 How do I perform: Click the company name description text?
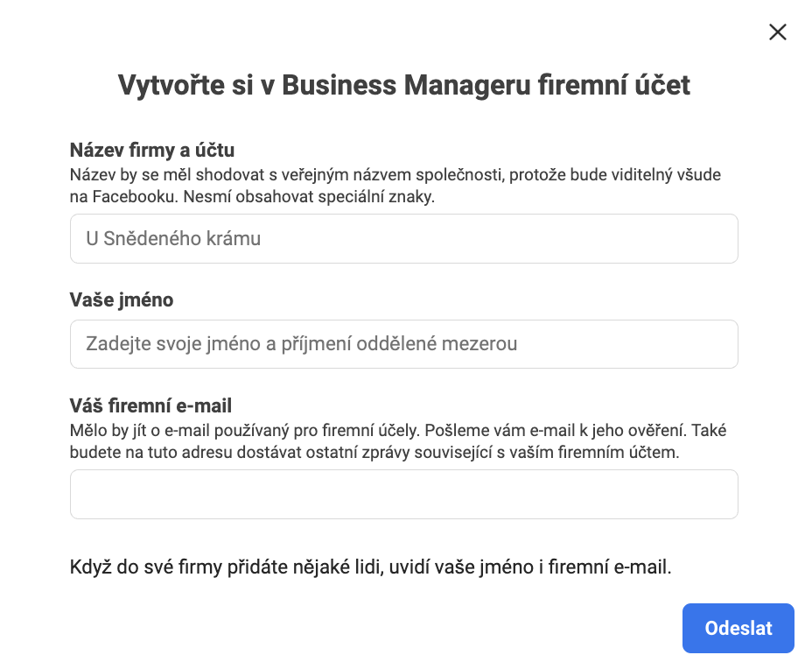(x=395, y=186)
